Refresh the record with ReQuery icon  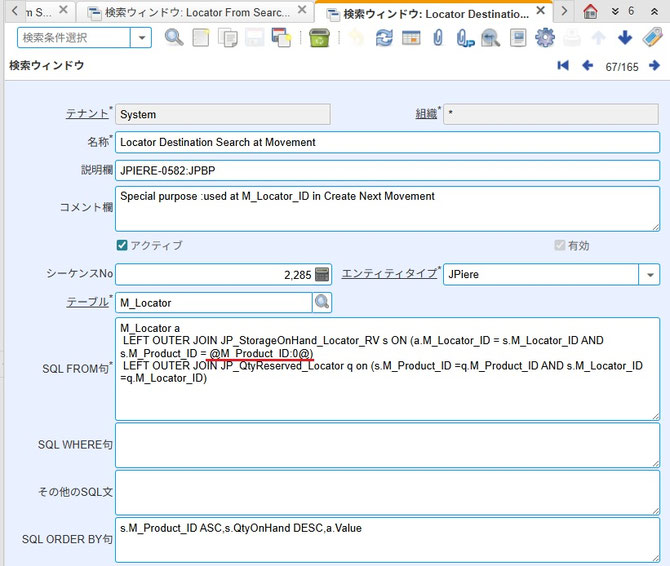pos(384,38)
